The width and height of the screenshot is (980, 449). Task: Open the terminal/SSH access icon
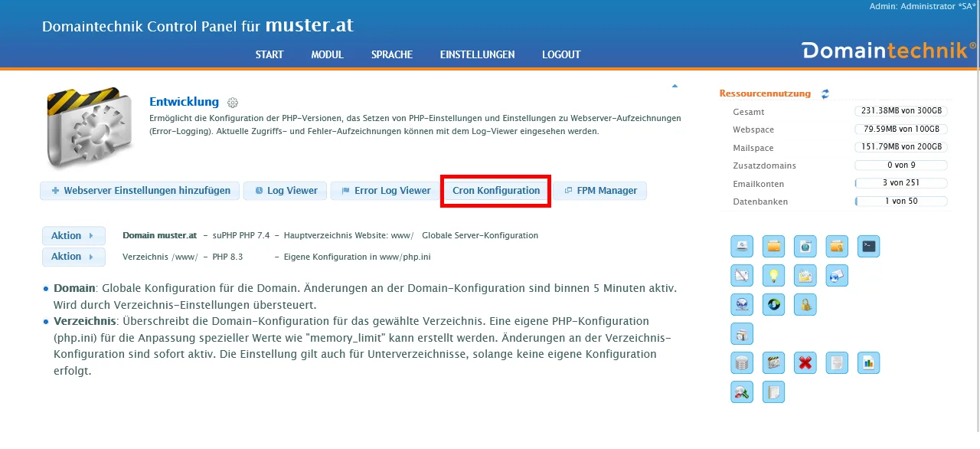pyautogui.click(x=868, y=247)
